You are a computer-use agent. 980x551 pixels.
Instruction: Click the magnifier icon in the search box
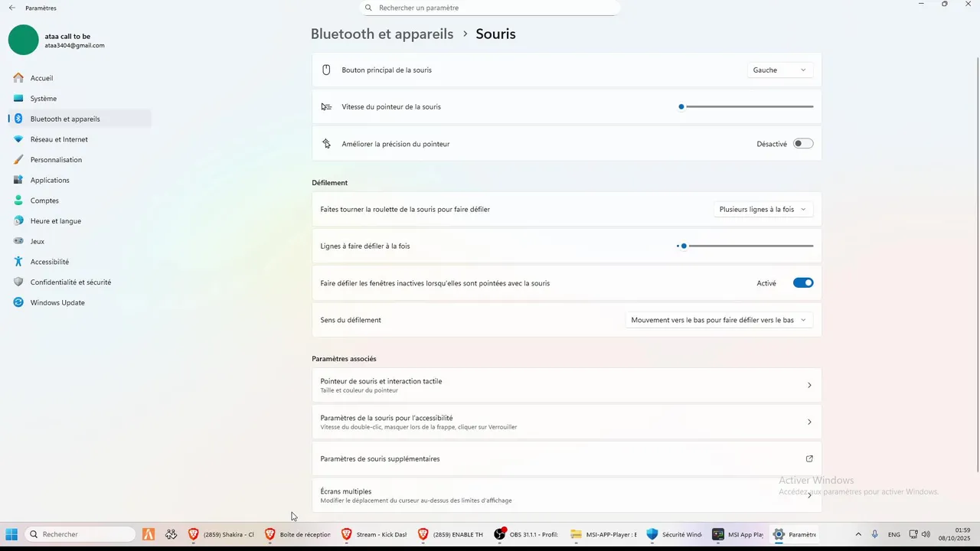tap(368, 8)
